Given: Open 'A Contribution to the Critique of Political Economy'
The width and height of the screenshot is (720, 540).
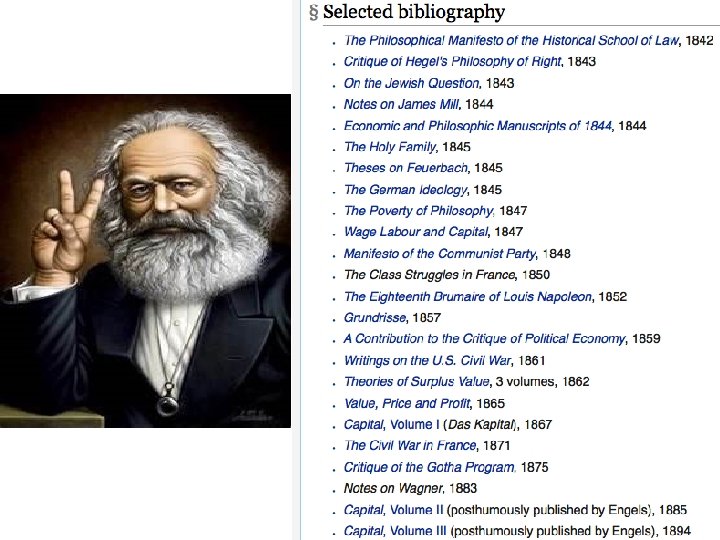Looking at the screenshot, I should tap(484, 339).
